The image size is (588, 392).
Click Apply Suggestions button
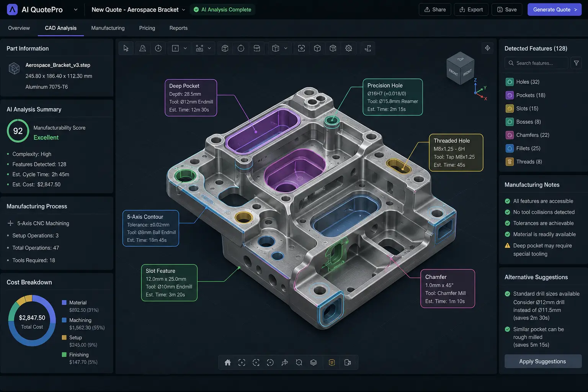point(543,361)
